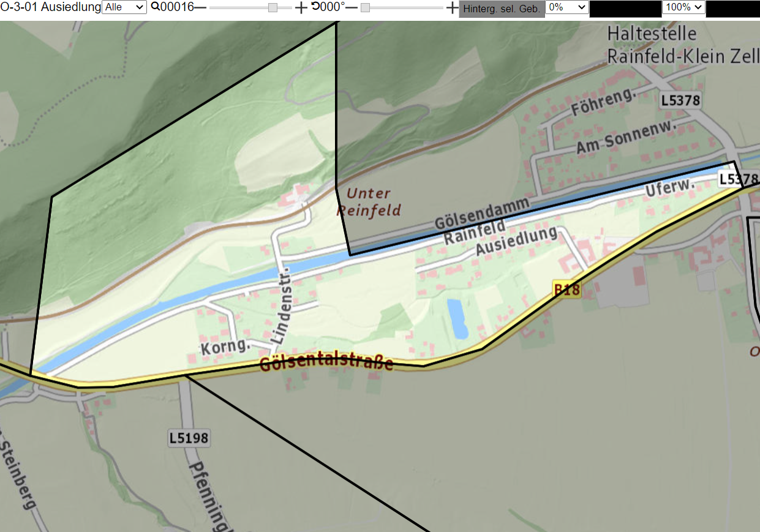
Task: Click the B18 road shield on map
Action: [566, 290]
